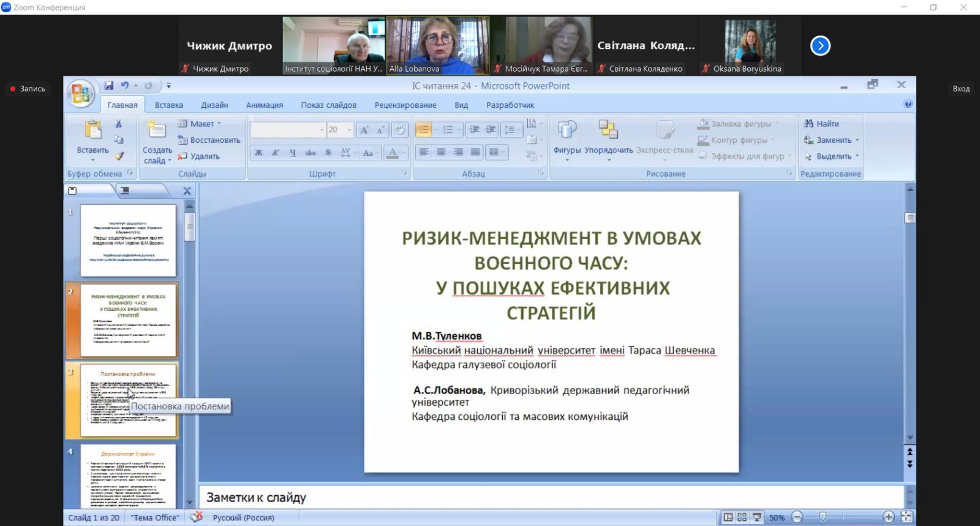
Task: Open the Упорядочить arrange menu
Action: point(609,140)
